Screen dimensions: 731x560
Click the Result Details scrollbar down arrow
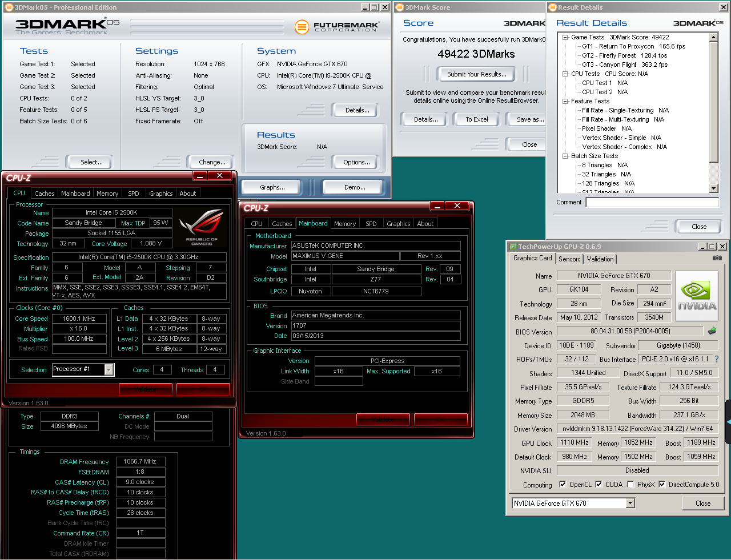tap(713, 188)
